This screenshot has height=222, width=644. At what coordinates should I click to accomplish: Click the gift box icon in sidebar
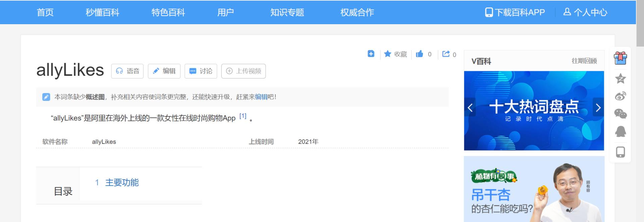tap(621, 58)
